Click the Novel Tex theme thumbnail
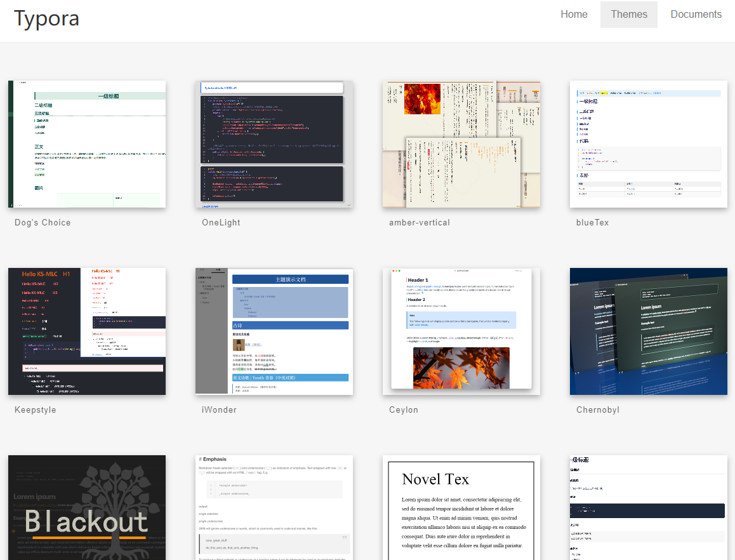The height and width of the screenshot is (560, 735). tap(461, 507)
